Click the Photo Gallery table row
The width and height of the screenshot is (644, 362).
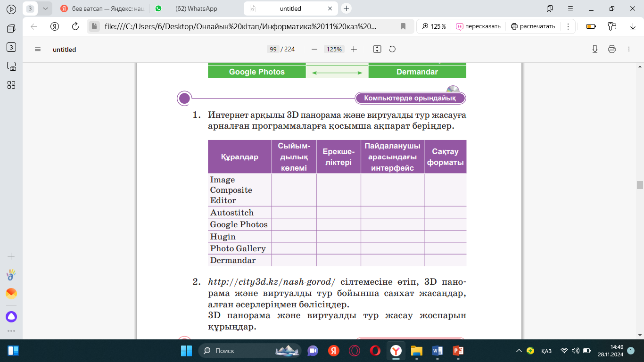point(337,248)
